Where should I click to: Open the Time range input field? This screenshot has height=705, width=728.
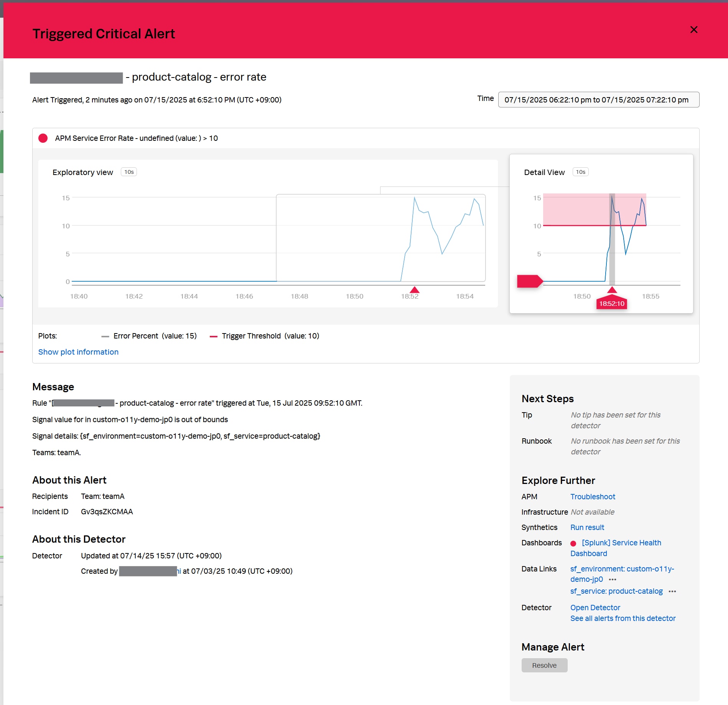point(598,100)
